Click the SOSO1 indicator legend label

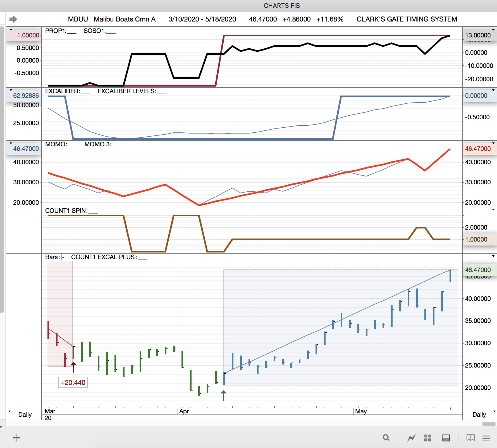click(x=95, y=31)
